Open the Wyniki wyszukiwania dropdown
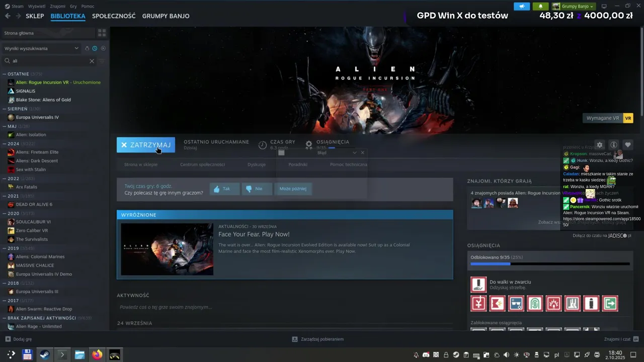This screenshot has height=362, width=644. (41, 48)
